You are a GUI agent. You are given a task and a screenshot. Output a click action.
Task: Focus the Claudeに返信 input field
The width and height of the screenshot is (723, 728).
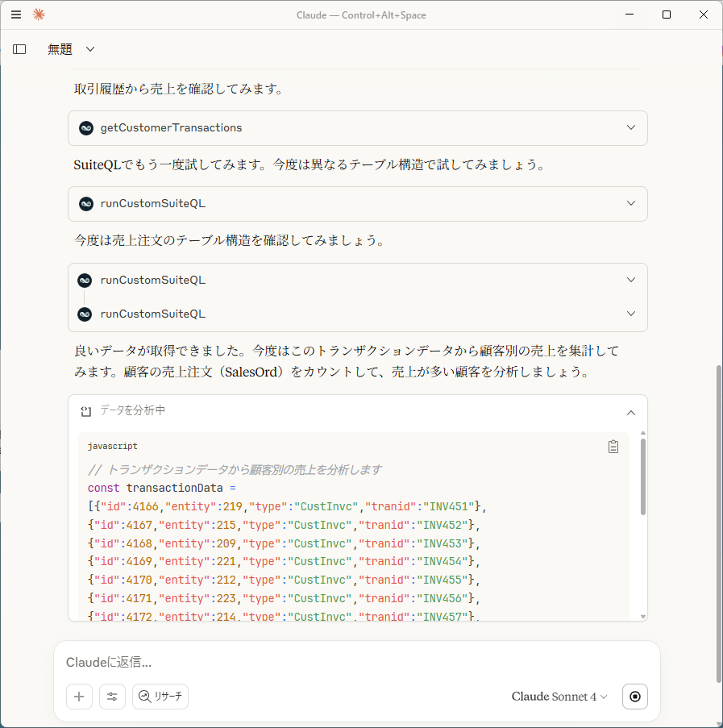(x=357, y=662)
